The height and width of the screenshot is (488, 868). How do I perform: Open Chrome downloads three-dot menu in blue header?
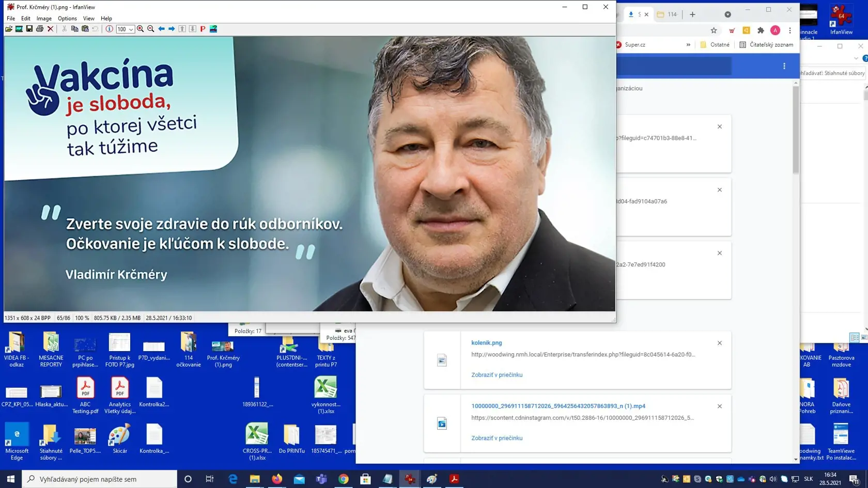[784, 66]
